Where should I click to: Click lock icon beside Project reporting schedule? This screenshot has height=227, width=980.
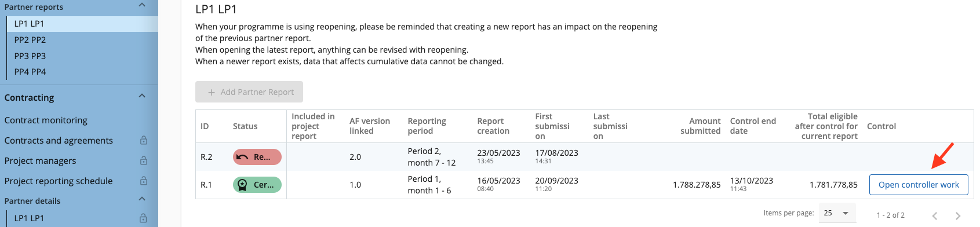[x=144, y=181]
